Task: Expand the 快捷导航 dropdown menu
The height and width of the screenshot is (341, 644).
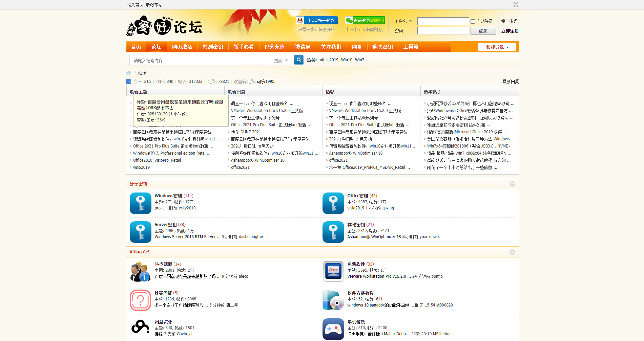Action: click(497, 47)
